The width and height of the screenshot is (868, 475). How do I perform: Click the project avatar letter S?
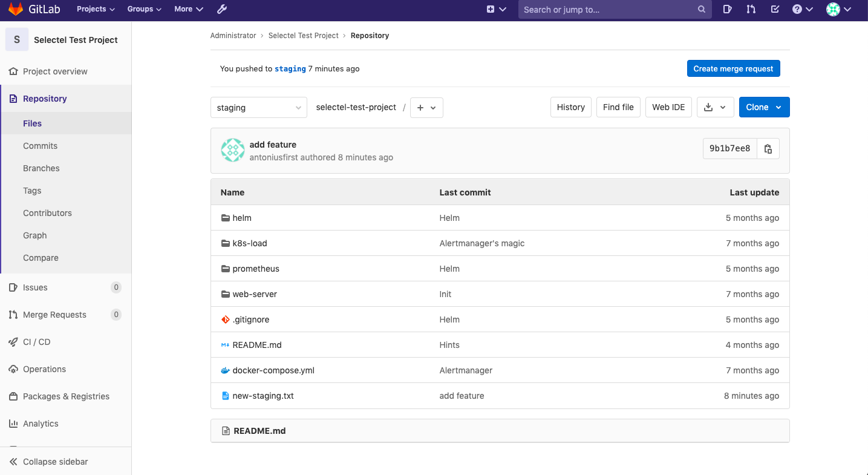17,39
